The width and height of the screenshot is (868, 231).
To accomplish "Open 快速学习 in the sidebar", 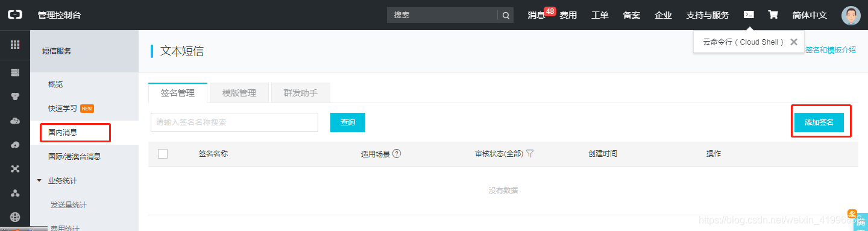I will click(x=84, y=108).
